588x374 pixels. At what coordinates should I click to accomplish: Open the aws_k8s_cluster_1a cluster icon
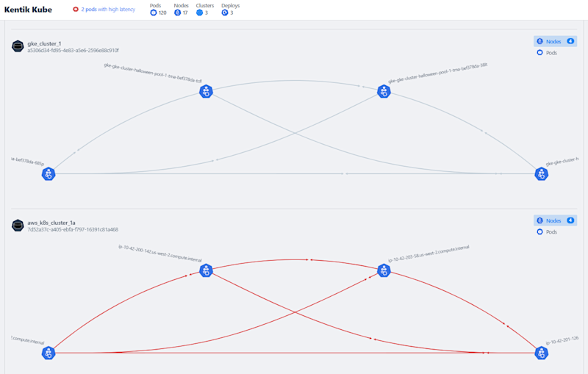[x=18, y=226]
